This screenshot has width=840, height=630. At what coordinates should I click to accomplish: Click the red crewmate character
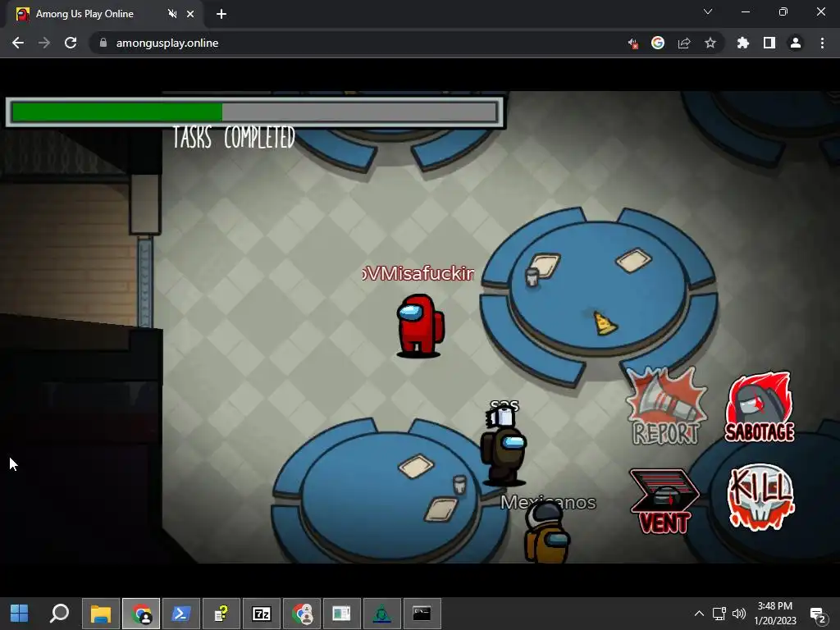pyautogui.click(x=420, y=325)
